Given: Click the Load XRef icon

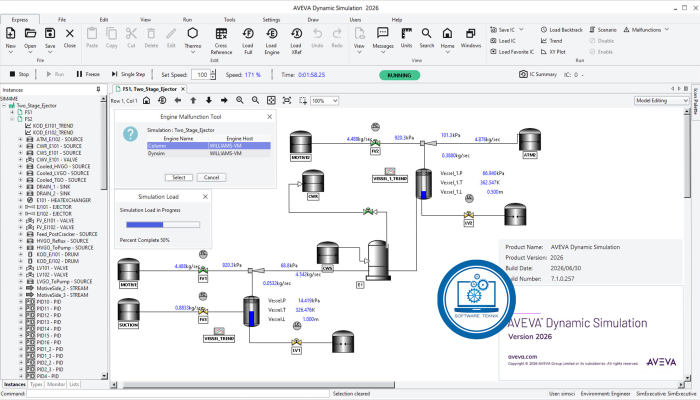Looking at the screenshot, I should point(296,33).
